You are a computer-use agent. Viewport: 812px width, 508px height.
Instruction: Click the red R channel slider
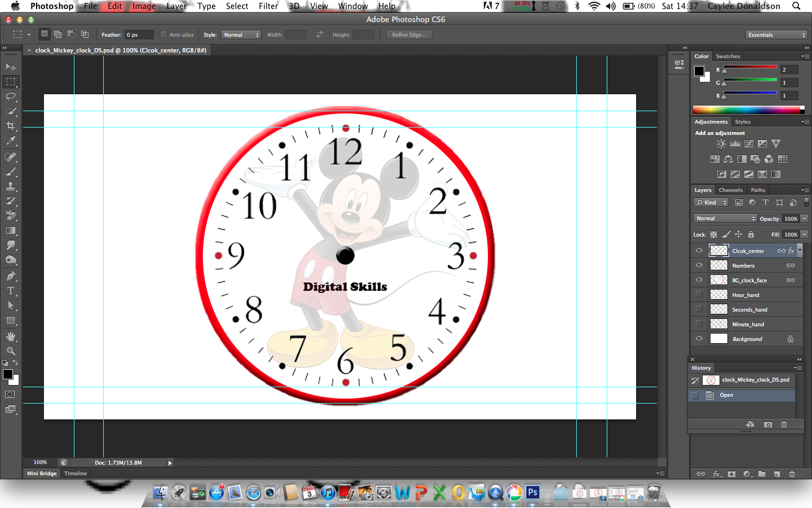[x=751, y=67]
